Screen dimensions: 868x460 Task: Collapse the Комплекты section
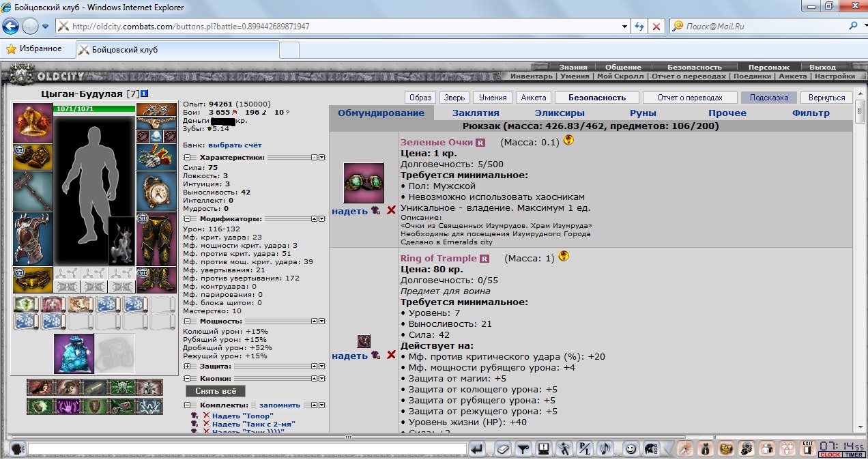187,405
